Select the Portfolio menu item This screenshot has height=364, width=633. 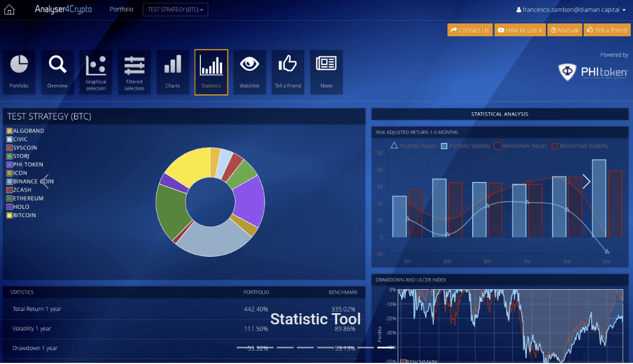[121, 9]
